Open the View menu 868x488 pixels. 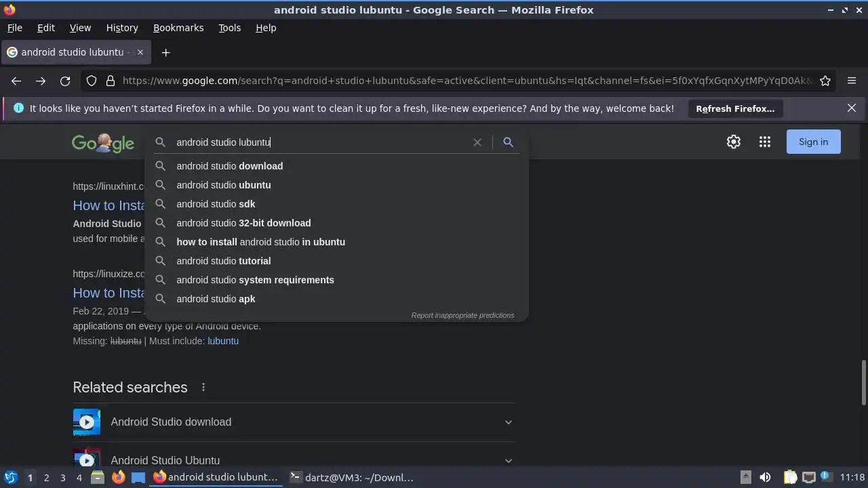coord(80,28)
